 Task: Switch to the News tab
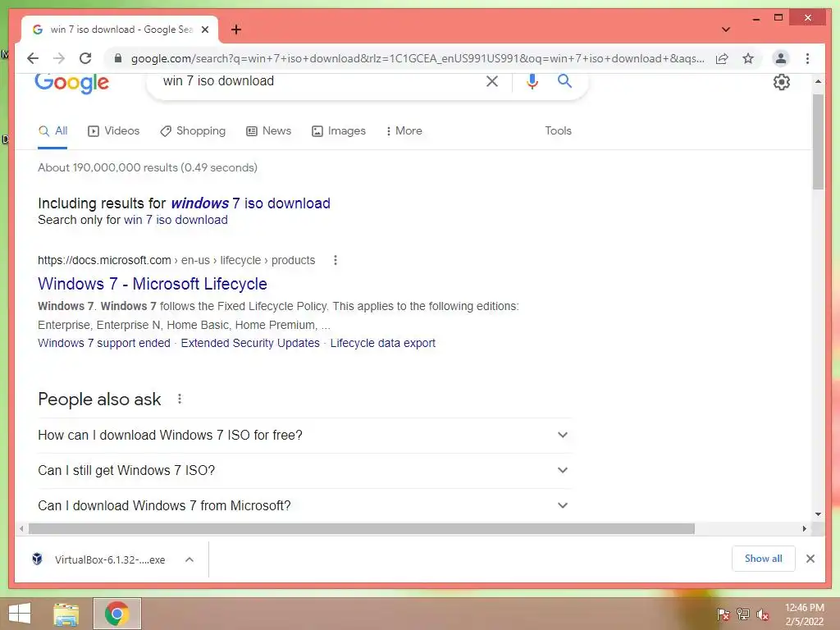point(268,130)
